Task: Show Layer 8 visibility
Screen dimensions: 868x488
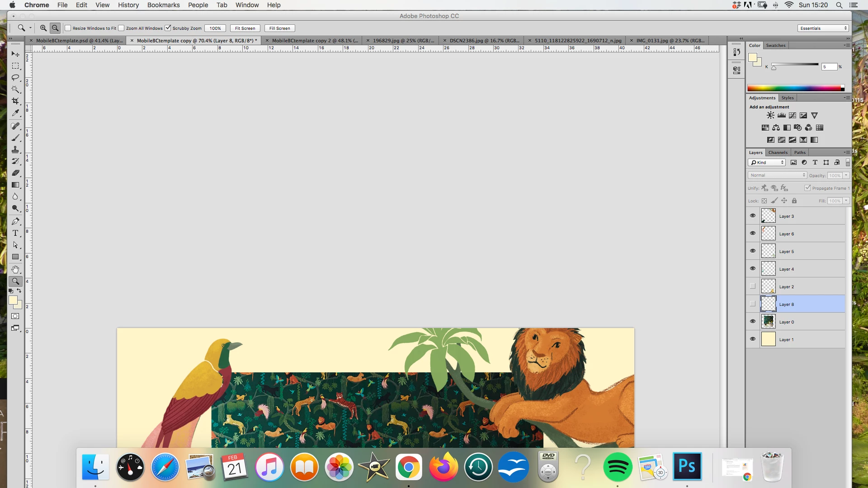Action: tap(753, 304)
